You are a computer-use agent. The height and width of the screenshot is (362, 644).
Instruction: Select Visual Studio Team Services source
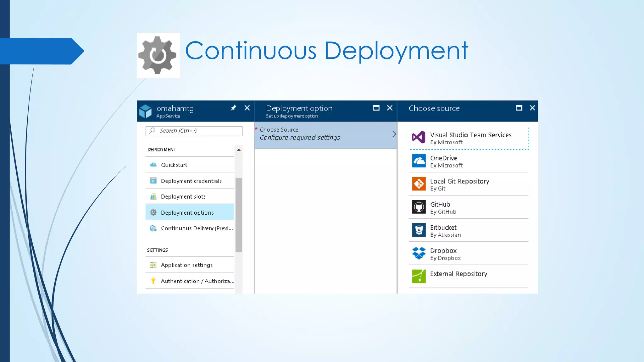pos(469,138)
